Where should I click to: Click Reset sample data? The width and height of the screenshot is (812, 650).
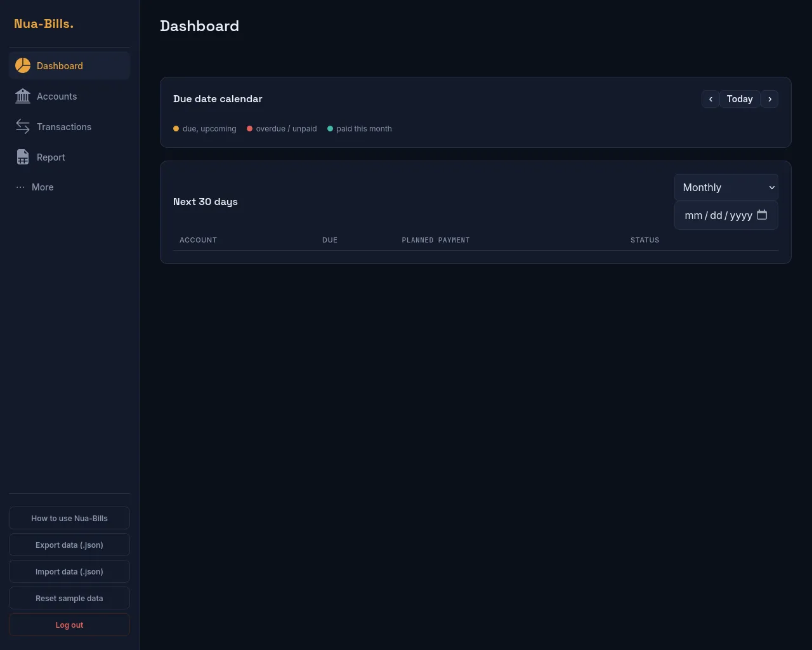click(x=69, y=598)
